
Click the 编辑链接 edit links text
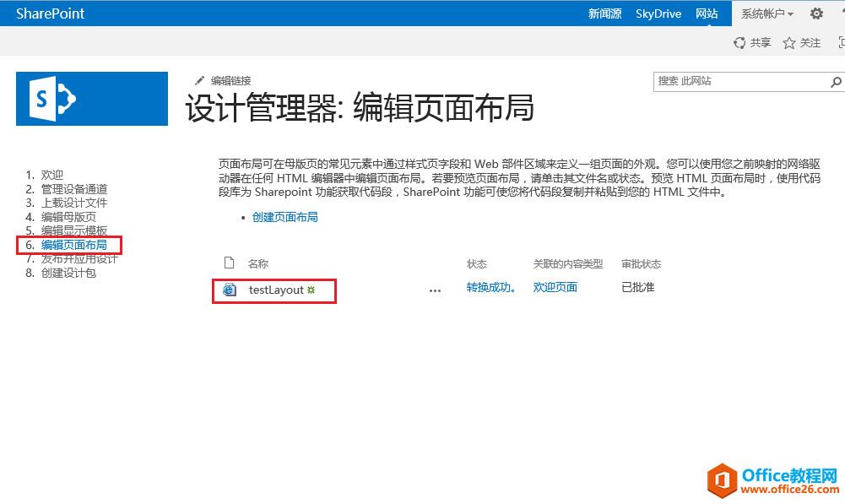tap(230, 81)
